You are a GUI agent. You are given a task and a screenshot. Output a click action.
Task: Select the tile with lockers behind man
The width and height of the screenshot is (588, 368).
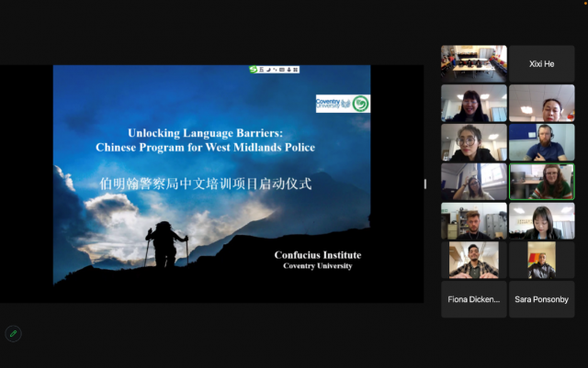tap(474, 221)
